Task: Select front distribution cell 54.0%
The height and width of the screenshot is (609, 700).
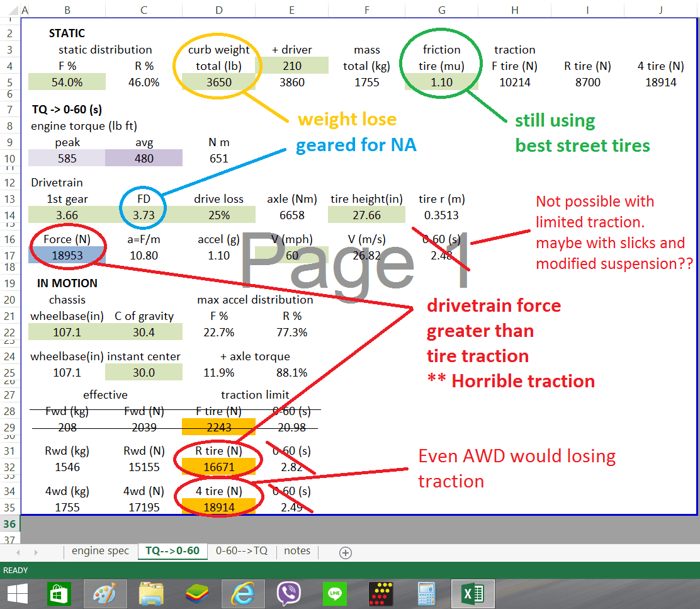Action: (x=67, y=82)
